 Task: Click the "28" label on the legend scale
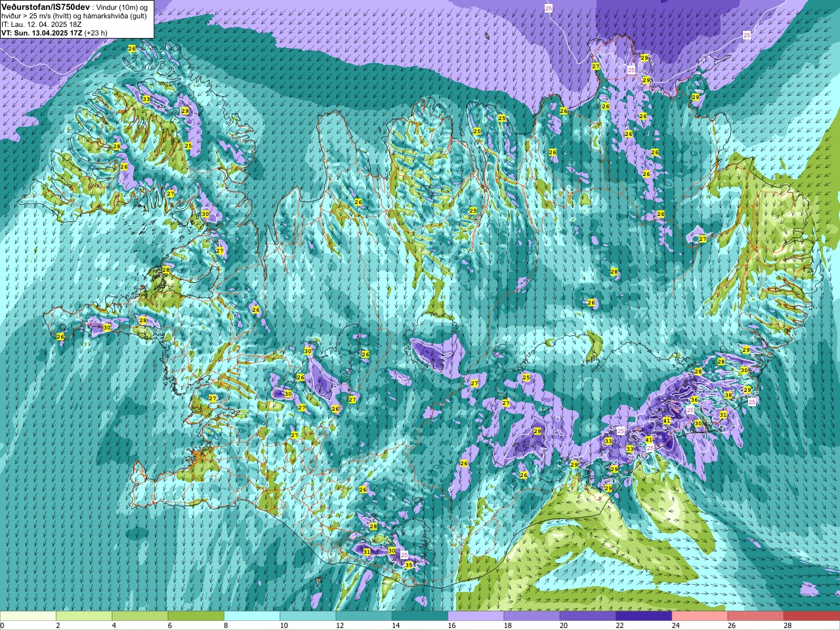click(788, 625)
